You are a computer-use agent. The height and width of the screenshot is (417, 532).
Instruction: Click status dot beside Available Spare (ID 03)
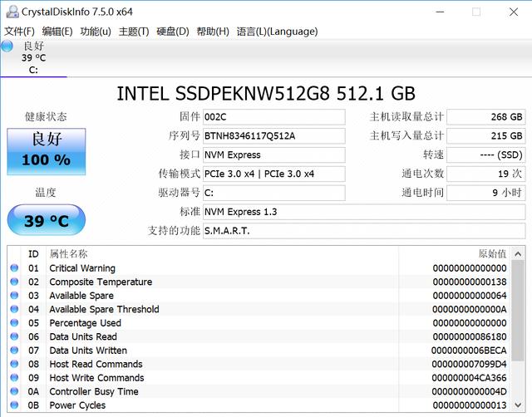(x=14, y=295)
